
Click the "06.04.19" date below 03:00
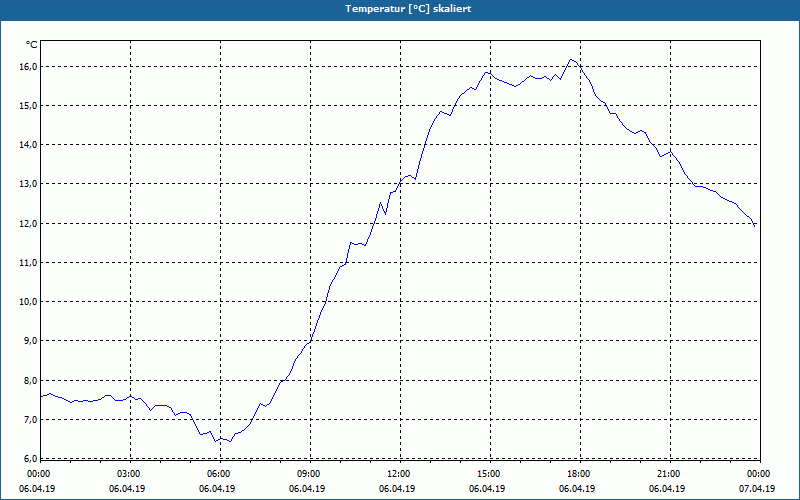click(x=127, y=489)
